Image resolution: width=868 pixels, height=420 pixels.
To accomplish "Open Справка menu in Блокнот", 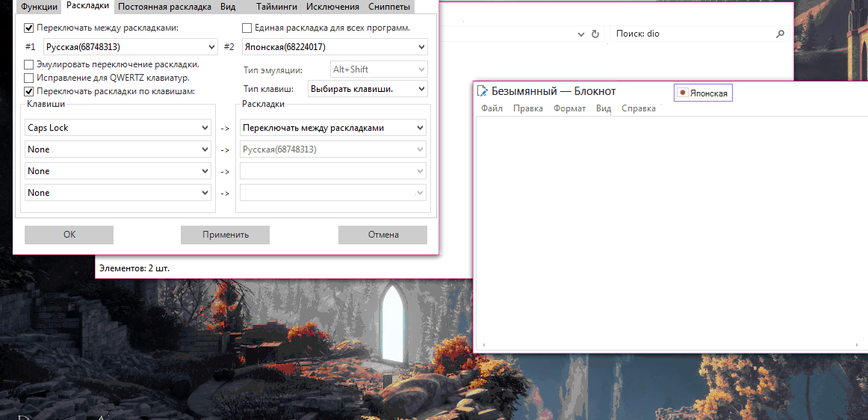I will tap(639, 108).
